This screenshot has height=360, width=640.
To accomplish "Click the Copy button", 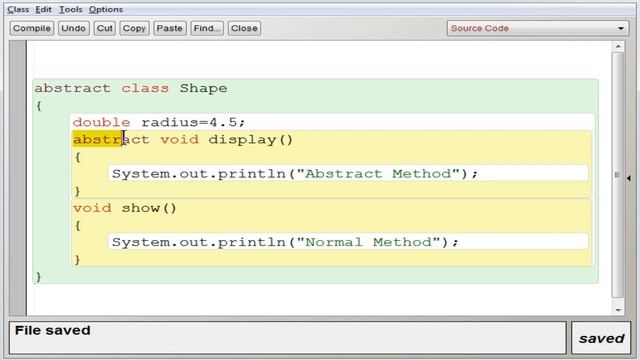I will [x=134, y=28].
